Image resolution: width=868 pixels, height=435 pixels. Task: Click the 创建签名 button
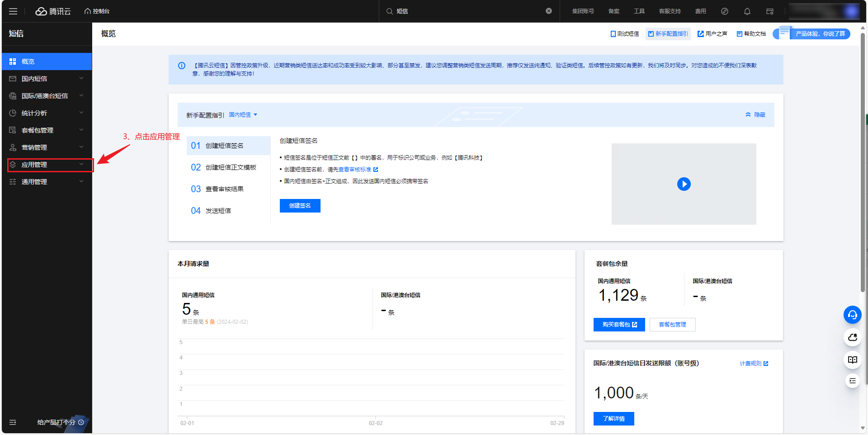point(300,206)
